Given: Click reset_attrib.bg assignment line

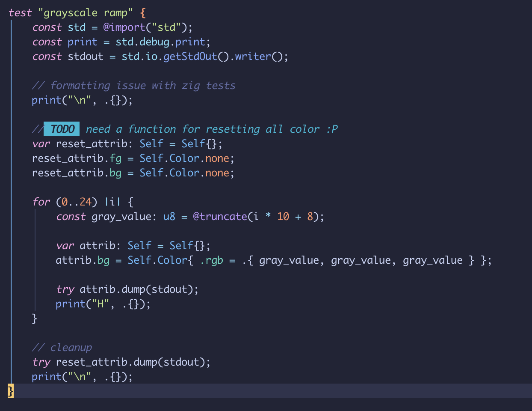Looking at the screenshot, I should coord(133,173).
